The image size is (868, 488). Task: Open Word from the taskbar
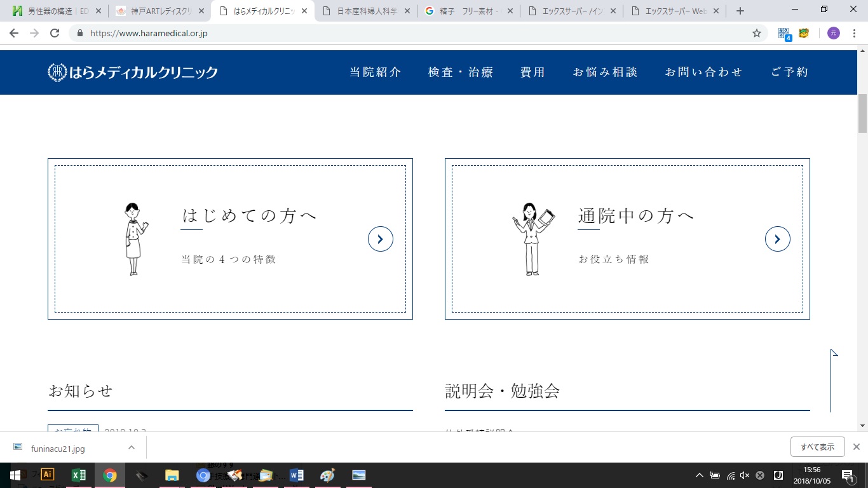click(x=297, y=475)
